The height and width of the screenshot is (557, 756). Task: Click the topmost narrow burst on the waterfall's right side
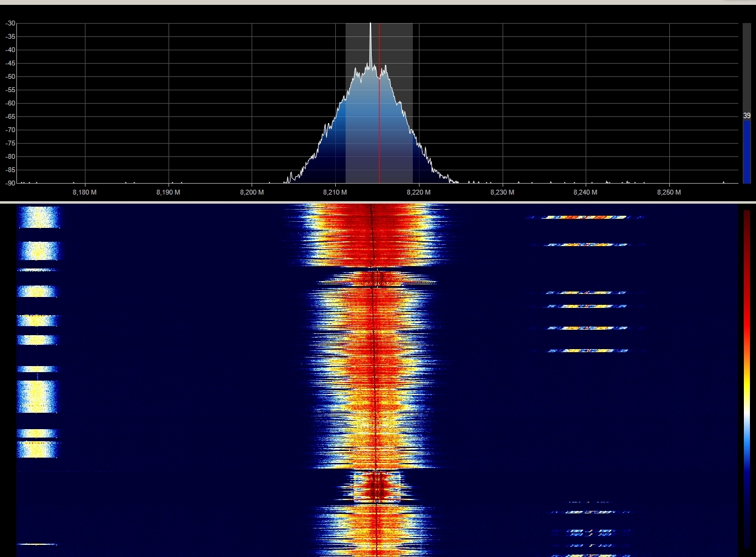(x=585, y=217)
